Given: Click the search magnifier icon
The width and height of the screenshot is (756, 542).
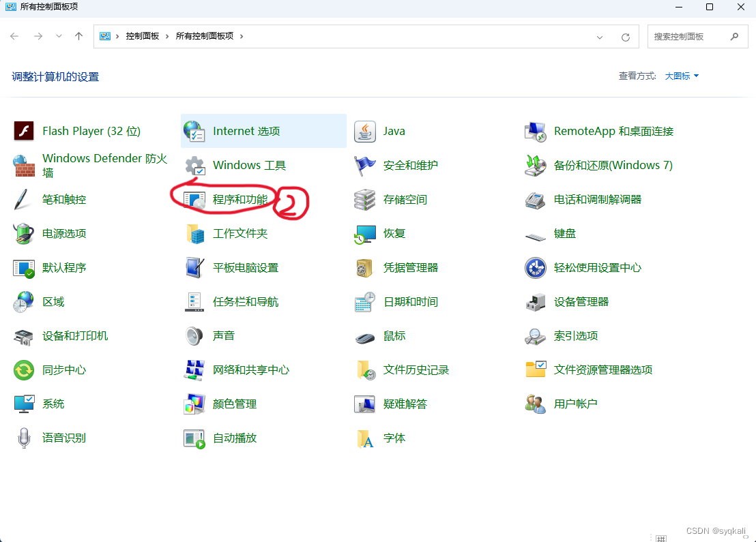Looking at the screenshot, I should (x=734, y=37).
